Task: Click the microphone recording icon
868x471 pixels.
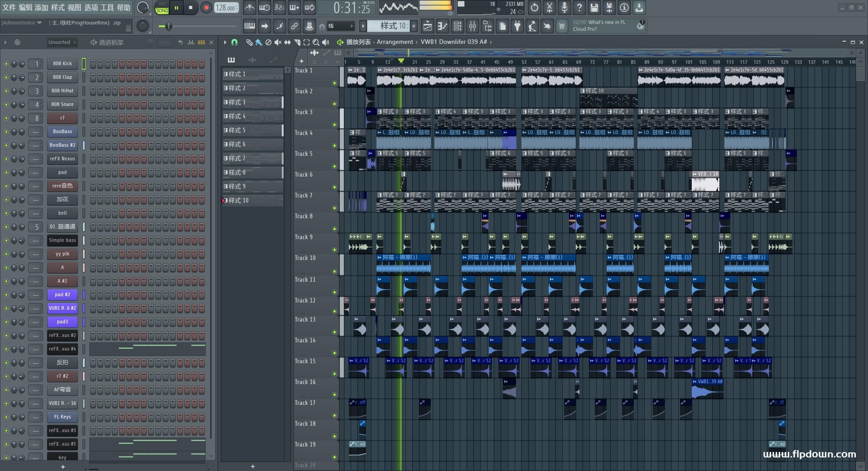Action: (x=564, y=8)
